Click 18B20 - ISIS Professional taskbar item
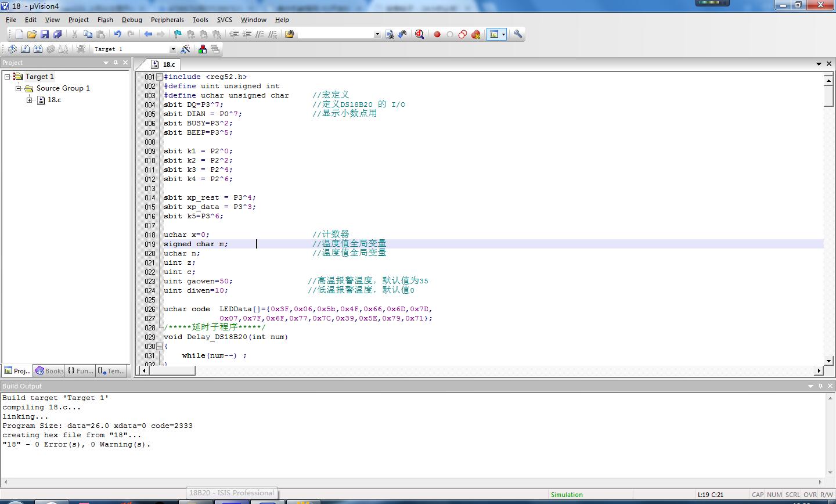This screenshot has width=836, height=504. coord(231,493)
